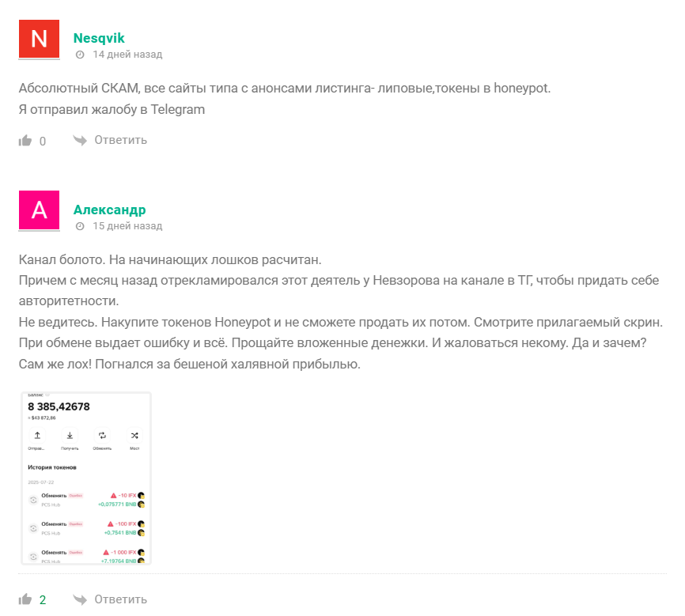685x616 pixels.
Task: Click Ответить under Александр's comment
Action: point(121,599)
